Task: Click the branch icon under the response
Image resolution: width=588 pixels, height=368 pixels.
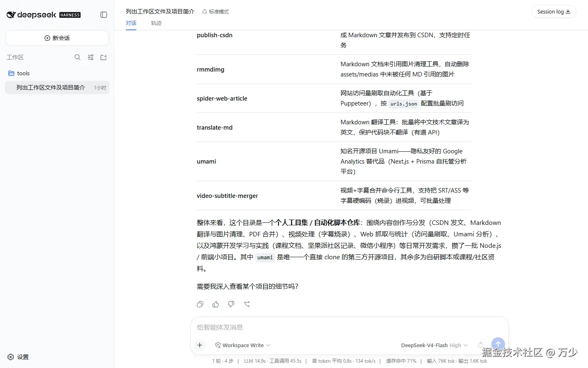Action: 247,304
